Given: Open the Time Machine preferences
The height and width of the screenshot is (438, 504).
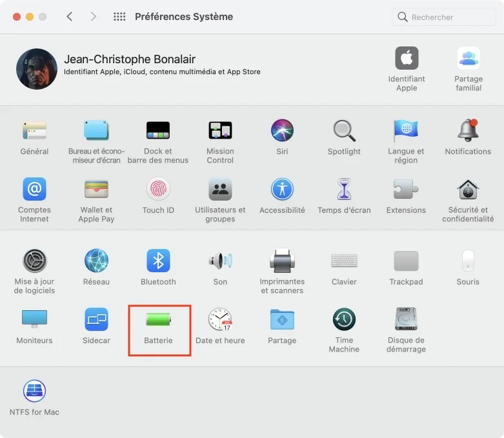Looking at the screenshot, I should (x=344, y=319).
